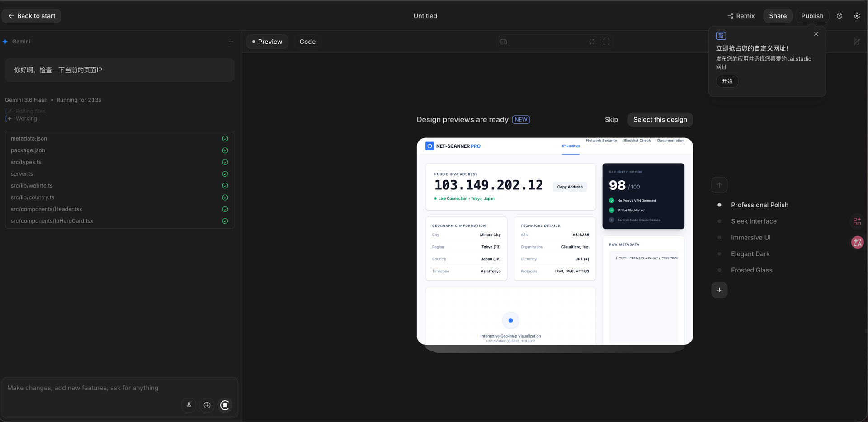Click the IP Not Blacklisted checkmark
Image resolution: width=868 pixels, height=422 pixels.
(612, 210)
